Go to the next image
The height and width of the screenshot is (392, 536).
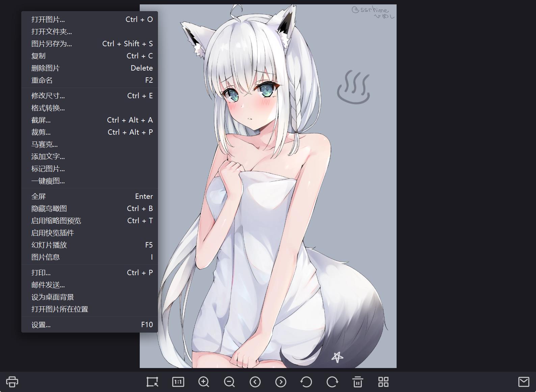[281, 382]
